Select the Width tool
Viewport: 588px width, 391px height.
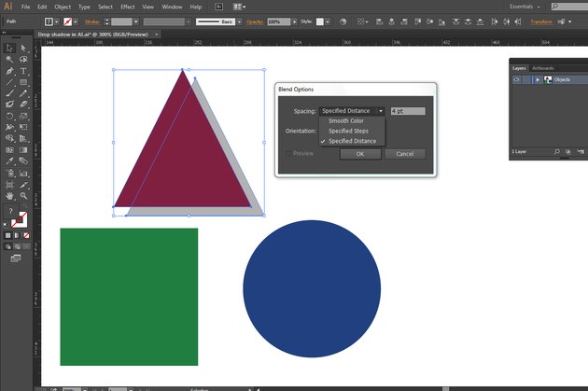[x=9, y=127]
